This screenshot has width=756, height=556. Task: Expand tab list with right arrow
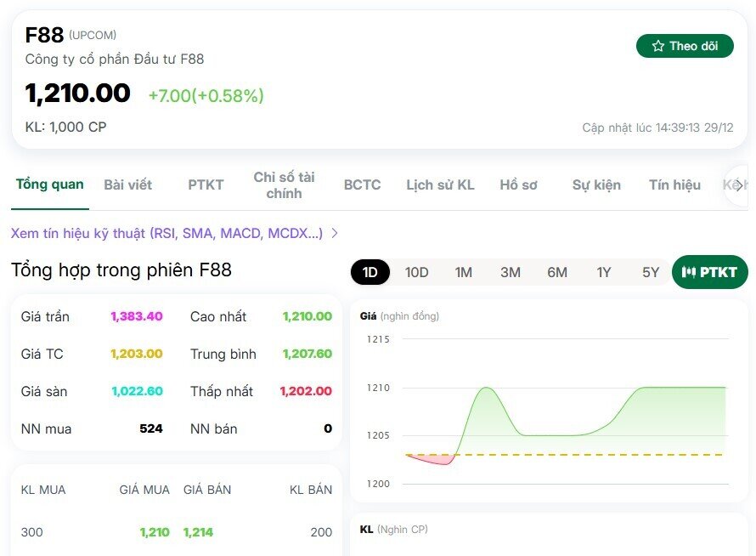(739, 185)
